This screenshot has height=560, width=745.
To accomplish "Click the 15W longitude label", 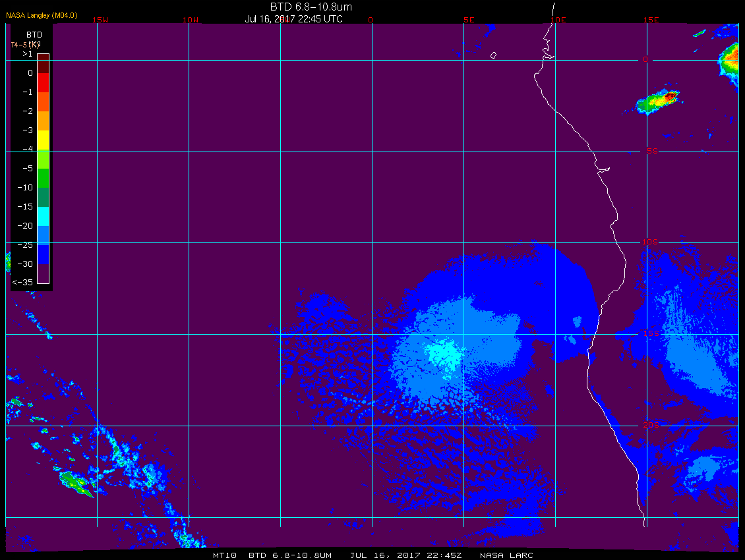I will click(x=100, y=20).
